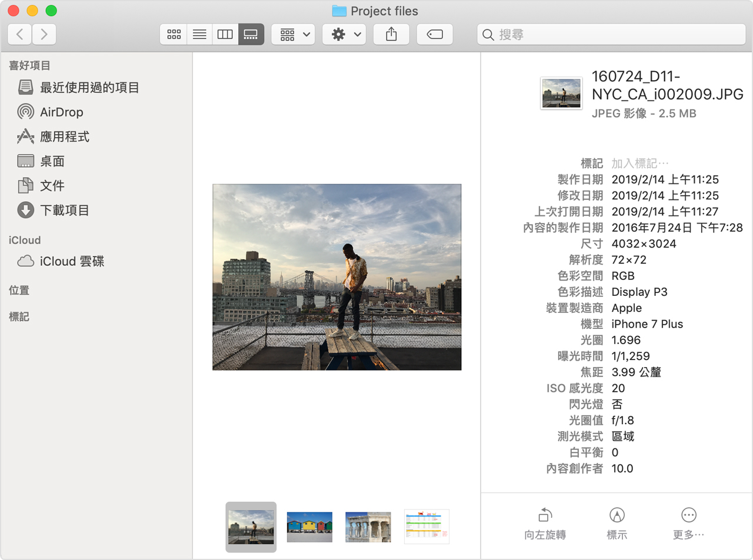This screenshot has width=753, height=560.
Task: Open the 更多 more actions menu
Action: point(688,523)
